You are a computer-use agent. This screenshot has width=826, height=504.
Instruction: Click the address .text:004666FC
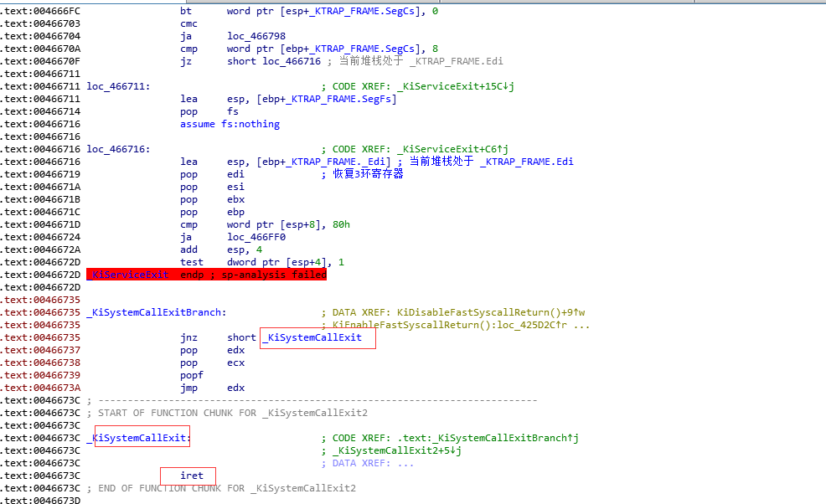(40, 11)
